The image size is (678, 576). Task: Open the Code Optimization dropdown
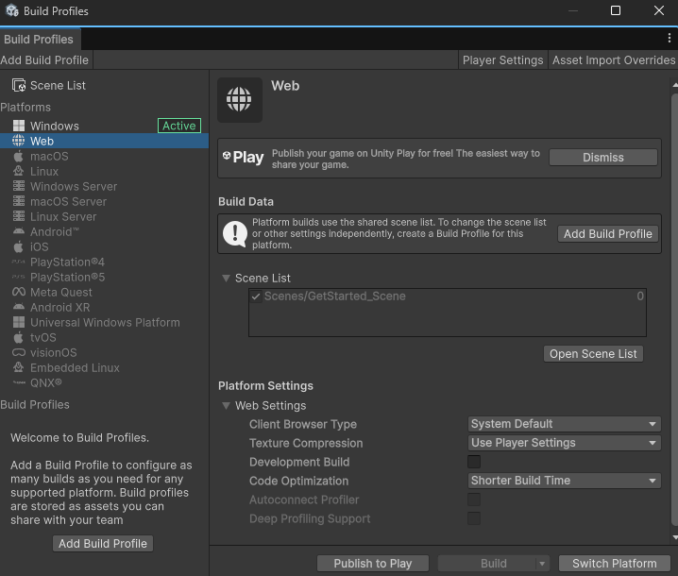564,481
